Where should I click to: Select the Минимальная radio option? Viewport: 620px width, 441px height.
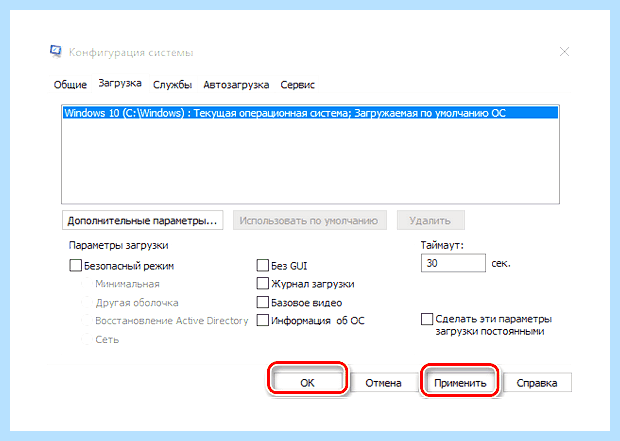87,284
